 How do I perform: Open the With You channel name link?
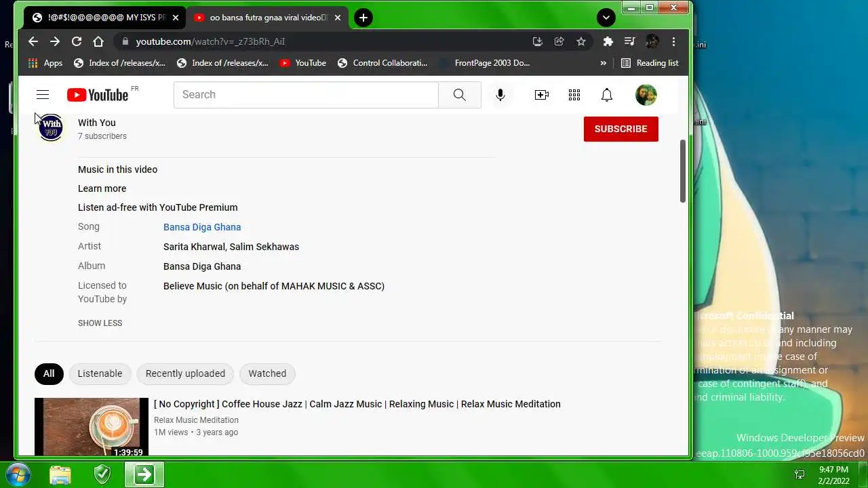[97, 123]
